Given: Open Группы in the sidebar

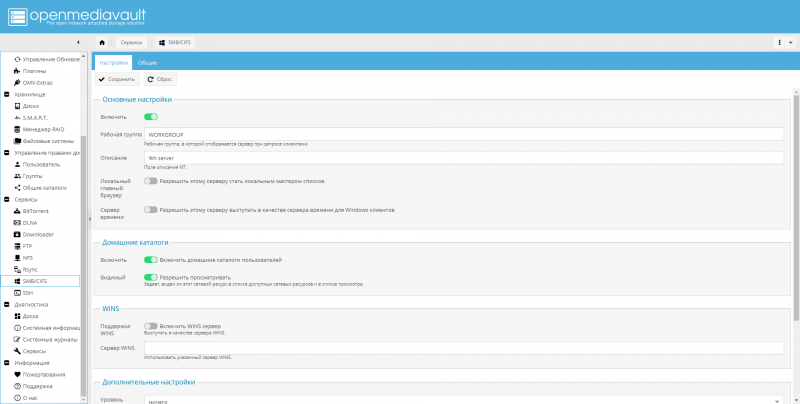Looking at the screenshot, I should tap(32, 176).
